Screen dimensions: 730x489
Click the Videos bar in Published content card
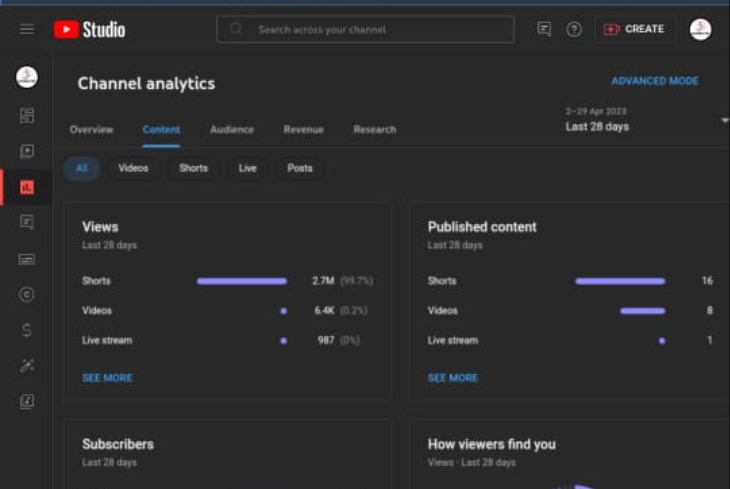[x=642, y=311]
